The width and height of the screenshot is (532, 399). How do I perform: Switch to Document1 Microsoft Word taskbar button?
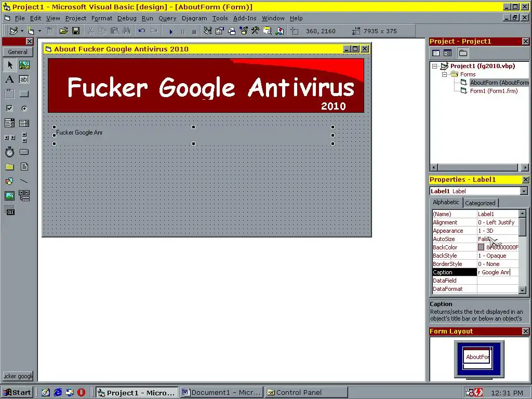pos(221,393)
